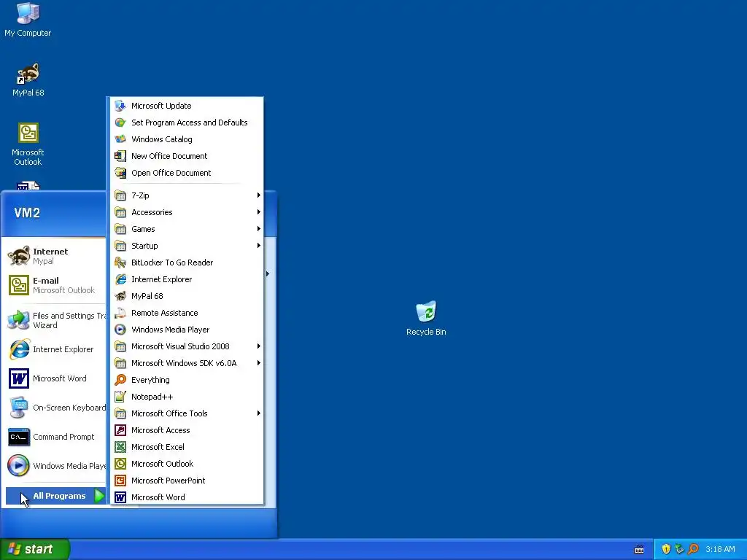Click the on-screen keyboard taskbar icon
This screenshot has height=560, width=747.
tap(639, 550)
